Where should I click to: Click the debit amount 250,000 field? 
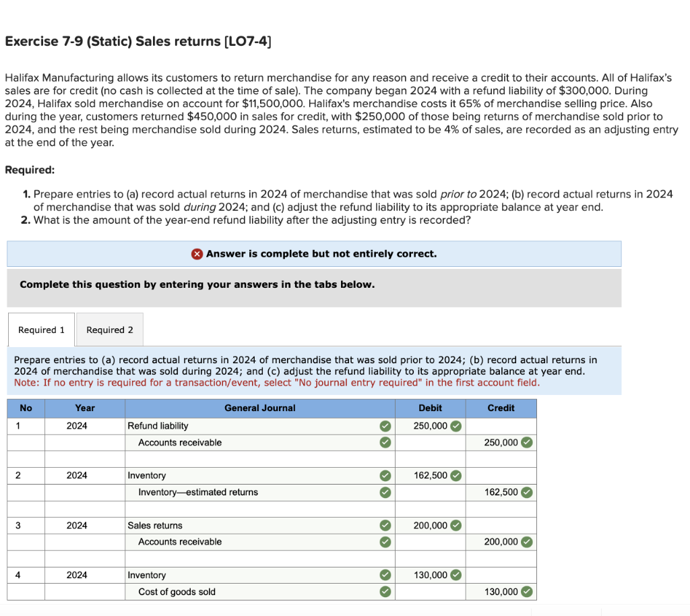tap(429, 426)
